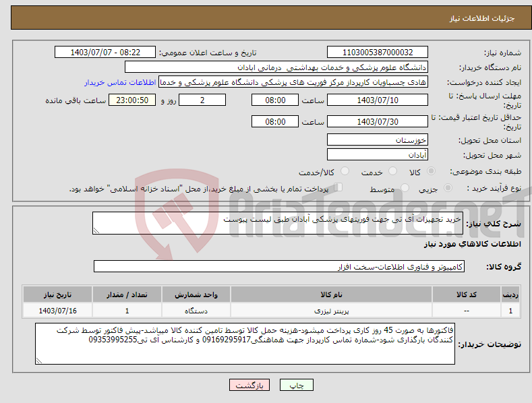
Task: Select the کالا/خدمت radio button
Action: coord(345,171)
